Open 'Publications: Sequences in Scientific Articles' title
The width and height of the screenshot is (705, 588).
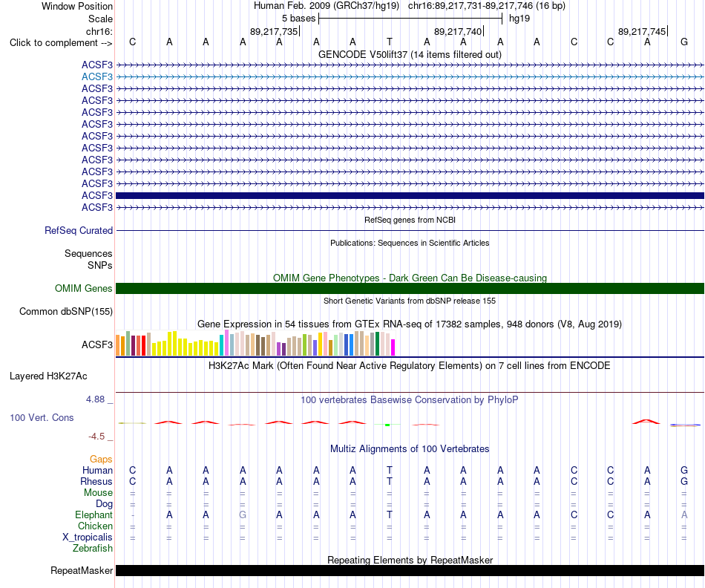tap(410, 243)
